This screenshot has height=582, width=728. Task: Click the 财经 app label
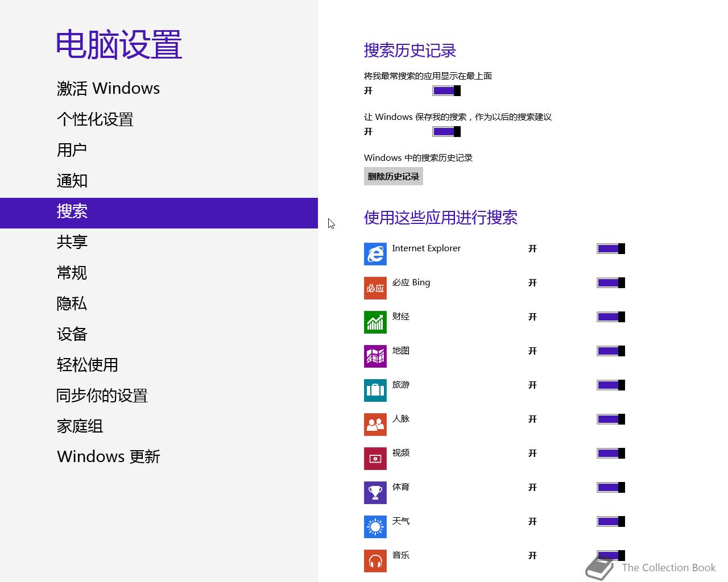tap(401, 317)
